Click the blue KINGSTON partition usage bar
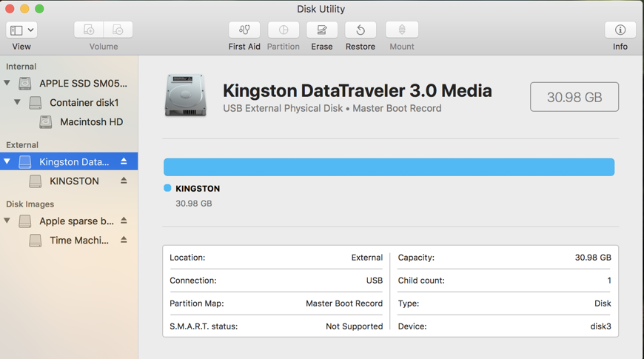Viewport: 644px width, 359px height. click(389, 167)
